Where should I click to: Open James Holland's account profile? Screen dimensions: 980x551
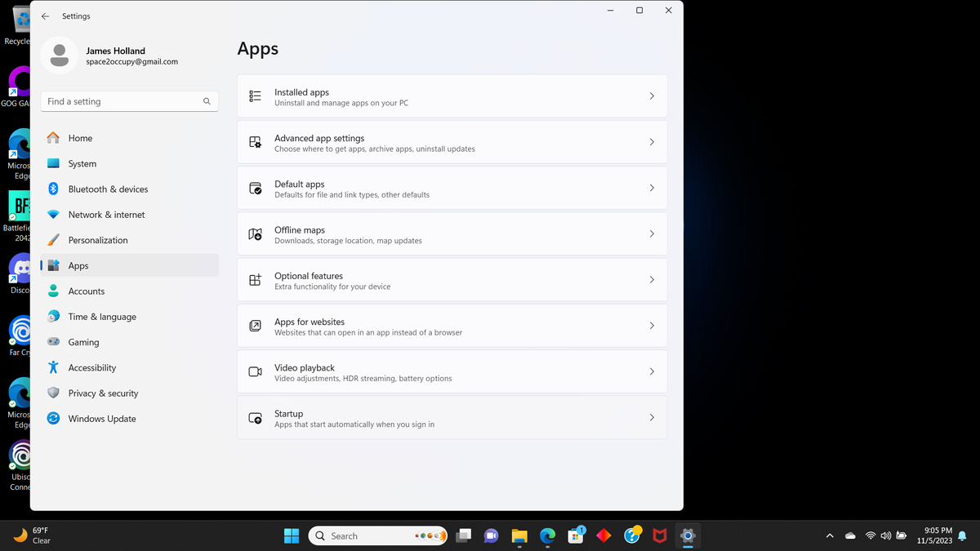[106, 56]
